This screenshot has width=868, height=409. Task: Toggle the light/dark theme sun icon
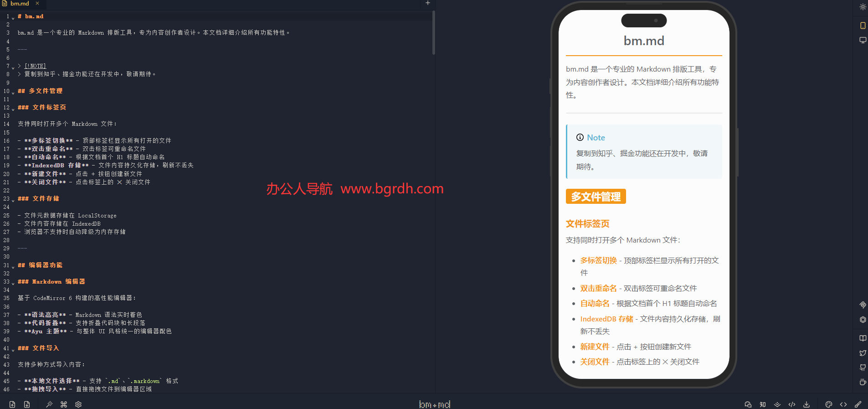(x=863, y=7)
